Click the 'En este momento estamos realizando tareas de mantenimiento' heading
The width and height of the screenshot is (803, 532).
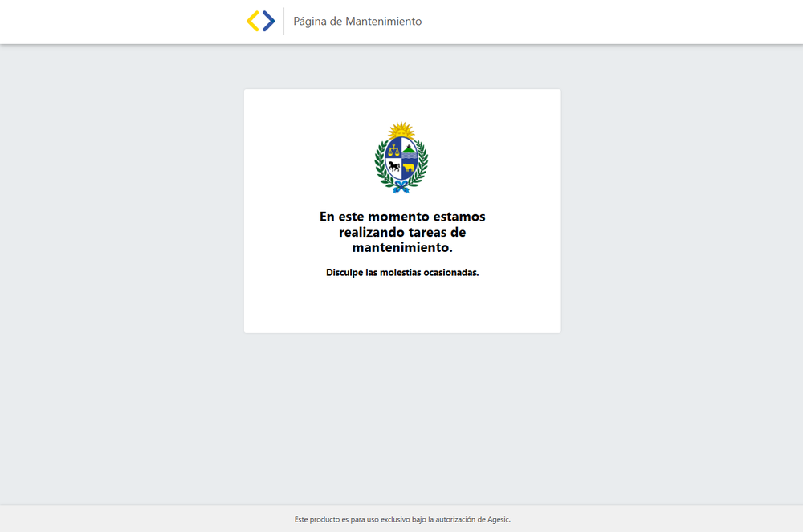[402, 232]
